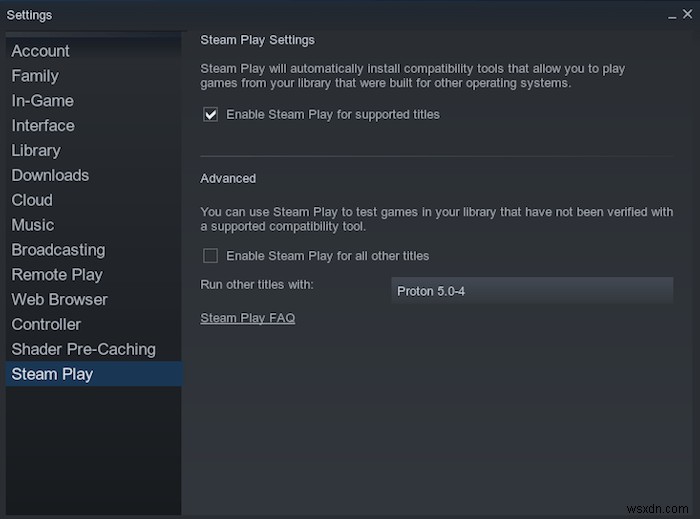Open the Steam Play FAQ link
The height and width of the screenshot is (519, 700).
coord(247,319)
